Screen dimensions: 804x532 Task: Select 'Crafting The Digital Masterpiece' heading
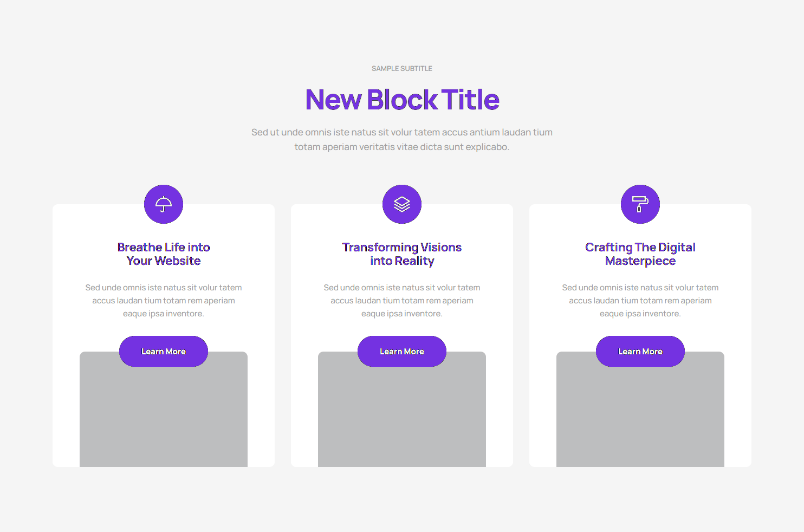tap(640, 254)
